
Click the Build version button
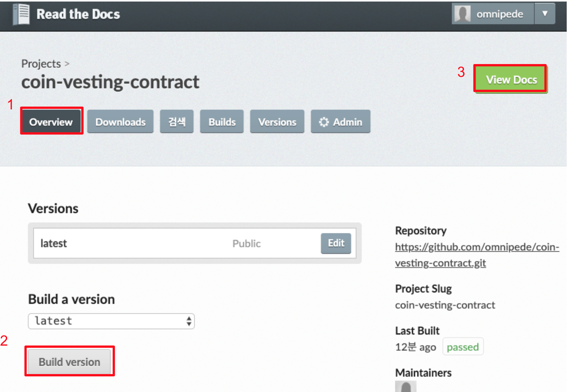pyautogui.click(x=69, y=362)
